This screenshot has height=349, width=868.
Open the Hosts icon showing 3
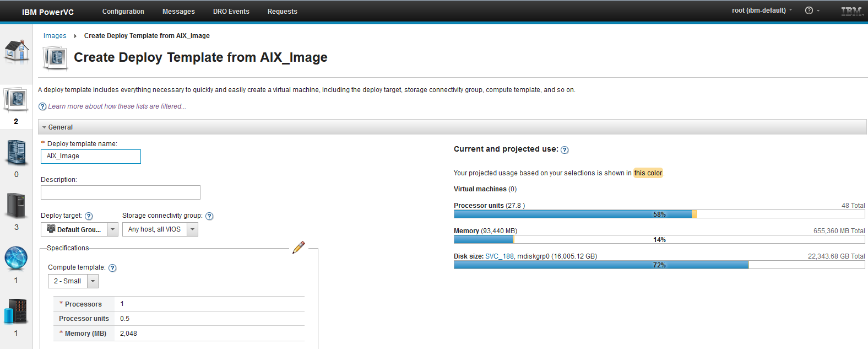16,206
